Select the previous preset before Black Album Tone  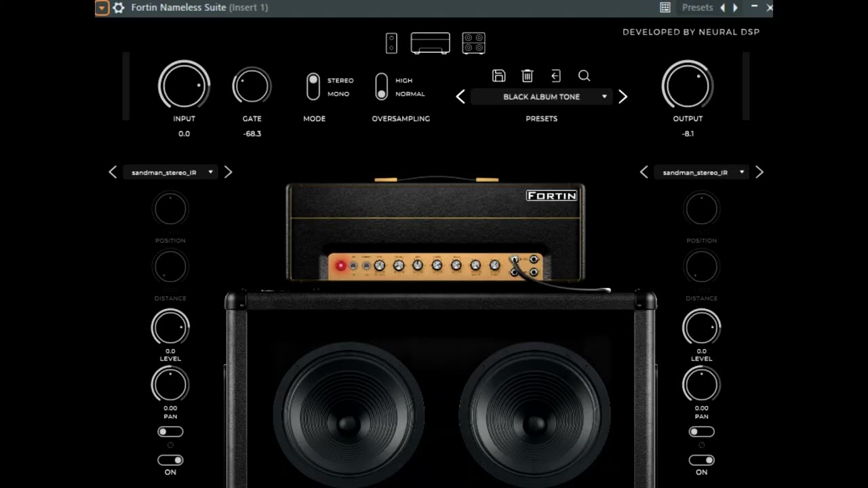click(x=460, y=97)
